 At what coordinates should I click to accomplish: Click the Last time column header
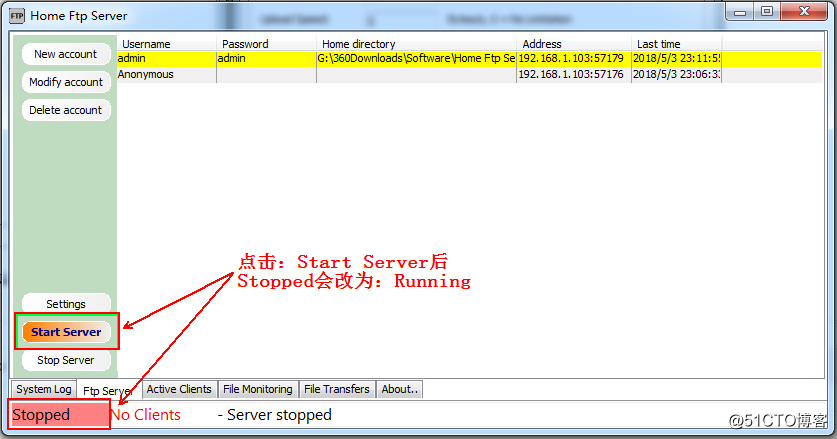tap(676, 44)
